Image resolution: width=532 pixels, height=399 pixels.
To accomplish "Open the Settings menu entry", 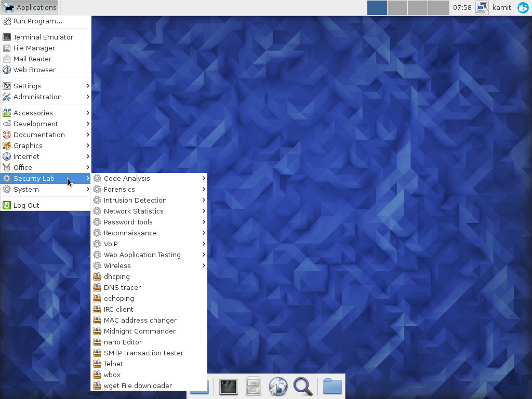I will tap(27, 86).
